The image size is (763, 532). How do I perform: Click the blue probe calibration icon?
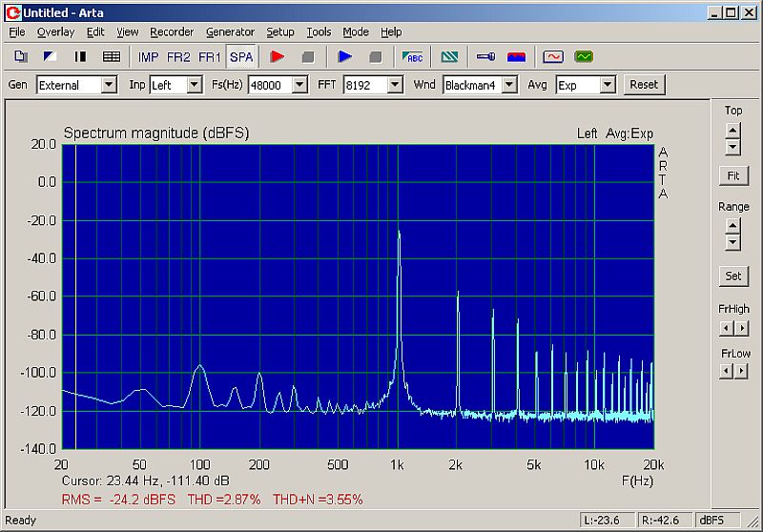click(485, 57)
